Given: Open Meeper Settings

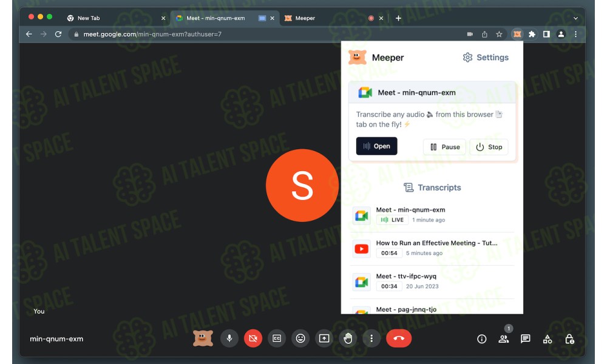Looking at the screenshot, I should [x=486, y=57].
